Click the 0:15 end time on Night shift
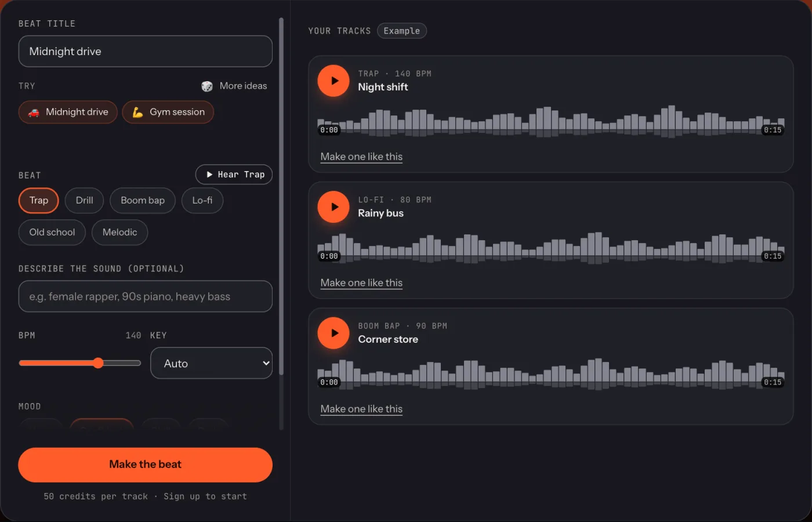The image size is (812, 522). (x=773, y=130)
